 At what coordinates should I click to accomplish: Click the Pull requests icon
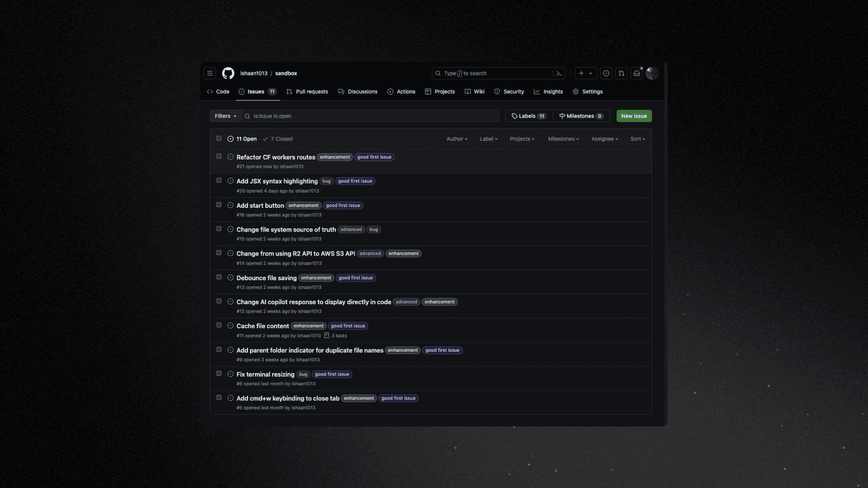pos(289,92)
